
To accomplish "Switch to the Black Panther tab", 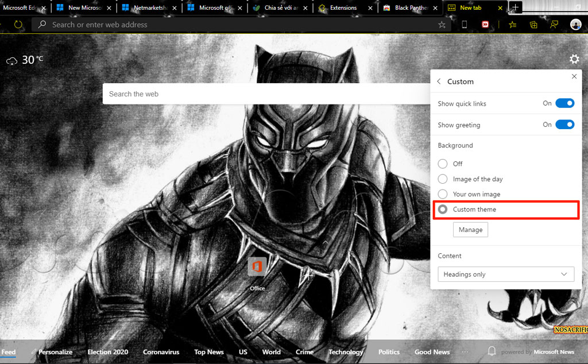I will [411, 7].
